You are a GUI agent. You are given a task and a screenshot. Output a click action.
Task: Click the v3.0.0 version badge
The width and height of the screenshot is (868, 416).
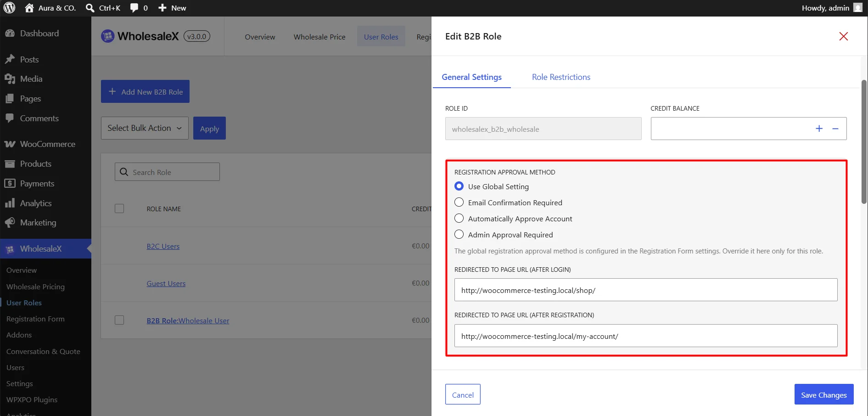(x=197, y=36)
